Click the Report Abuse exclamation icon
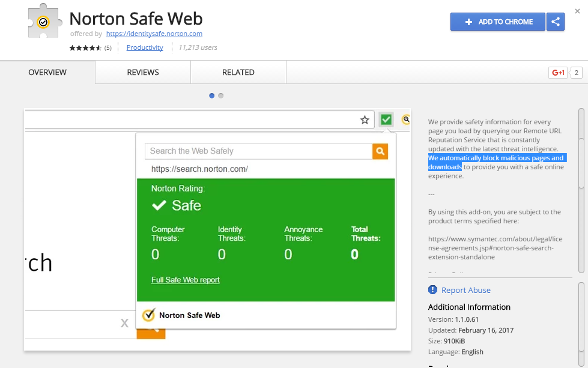Screen dimensions: 588x368 tap(433, 290)
